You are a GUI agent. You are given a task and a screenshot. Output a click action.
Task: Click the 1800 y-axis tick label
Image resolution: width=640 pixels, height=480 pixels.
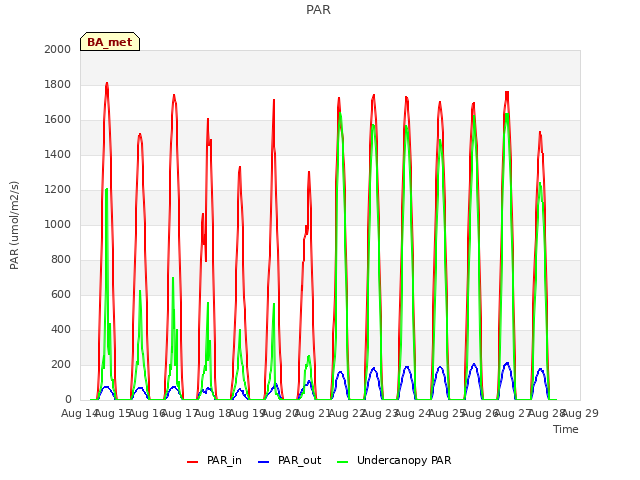58,84
